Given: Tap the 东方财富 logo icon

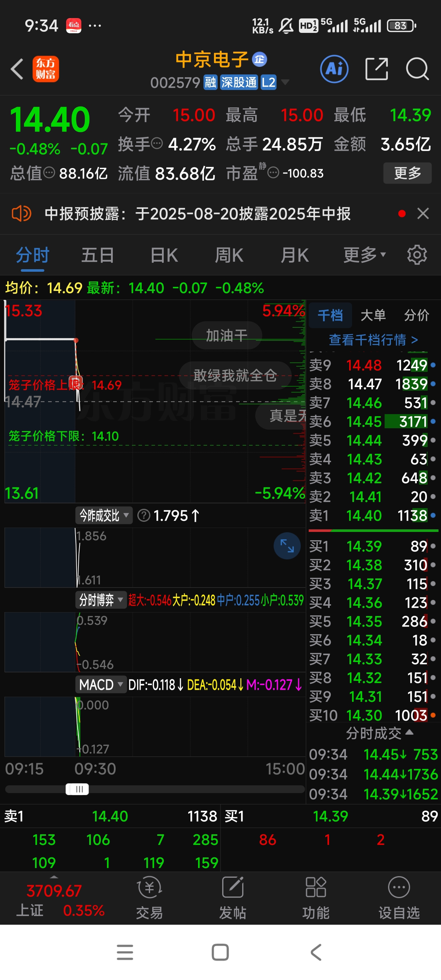Looking at the screenshot, I should pyautogui.click(x=46, y=69).
